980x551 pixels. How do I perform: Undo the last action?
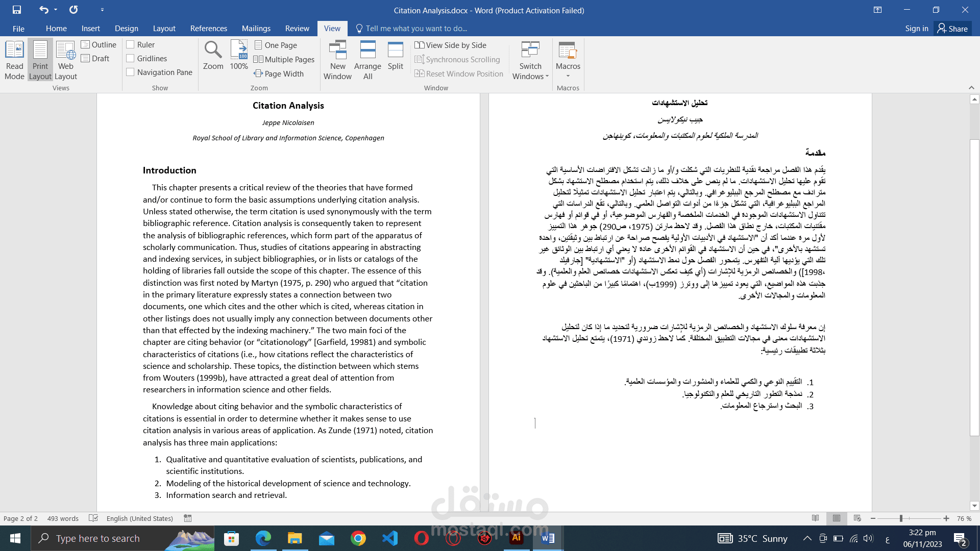tap(44, 10)
